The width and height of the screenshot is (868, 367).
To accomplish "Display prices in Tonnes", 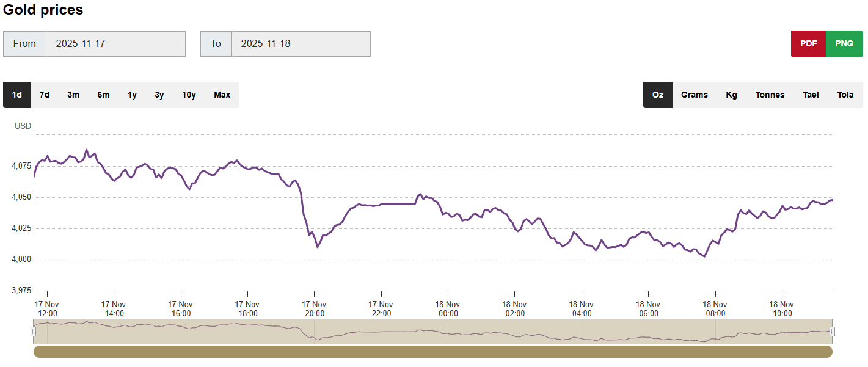I will [x=770, y=95].
